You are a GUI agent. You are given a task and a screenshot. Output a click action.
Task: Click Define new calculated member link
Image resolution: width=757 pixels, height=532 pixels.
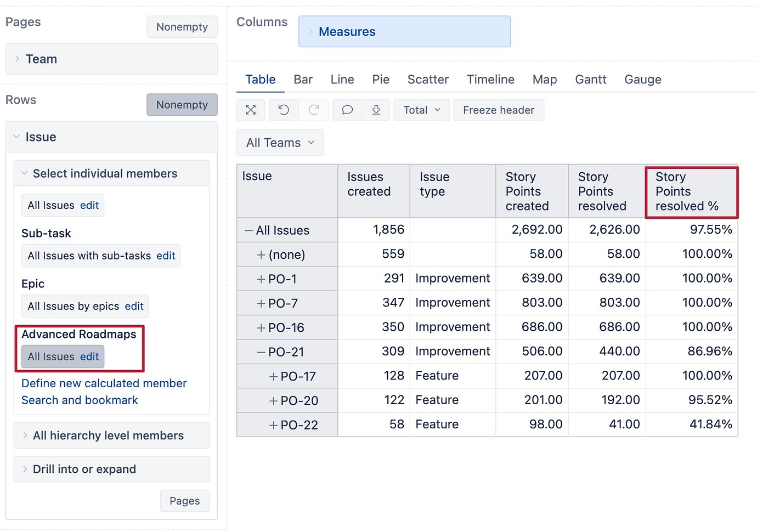click(104, 383)
